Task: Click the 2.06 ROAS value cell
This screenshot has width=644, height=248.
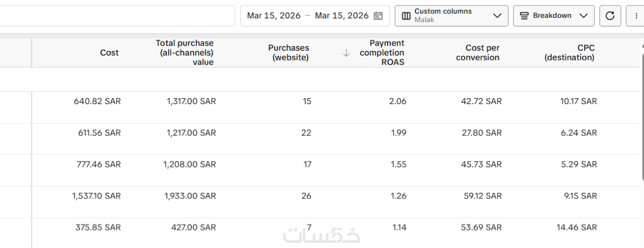Action: (398, 101)
